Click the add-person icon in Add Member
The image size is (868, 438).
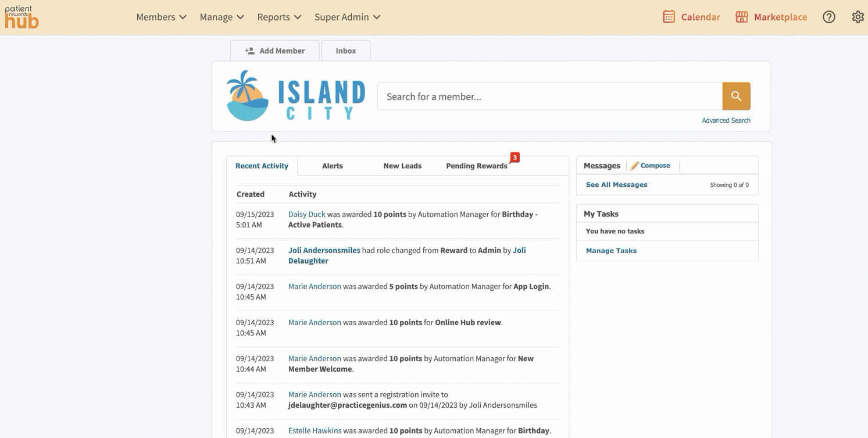coord(250,51)
